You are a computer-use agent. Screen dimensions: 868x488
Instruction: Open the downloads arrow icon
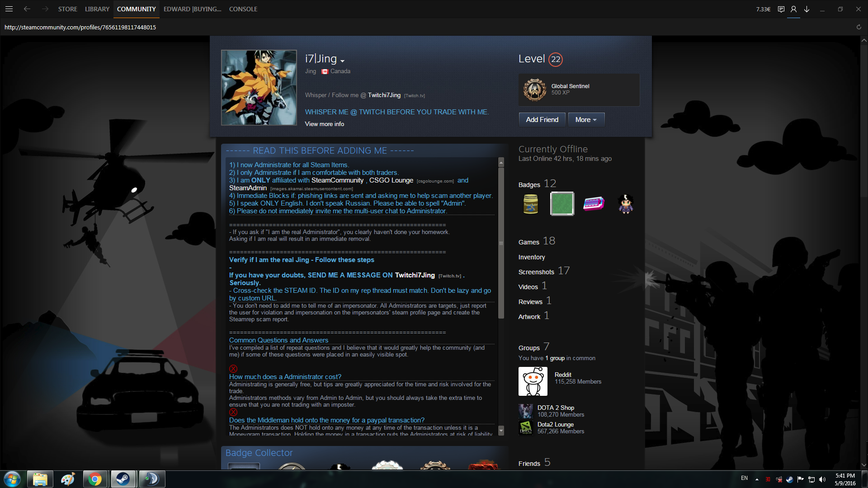click(x=807, y=9)
